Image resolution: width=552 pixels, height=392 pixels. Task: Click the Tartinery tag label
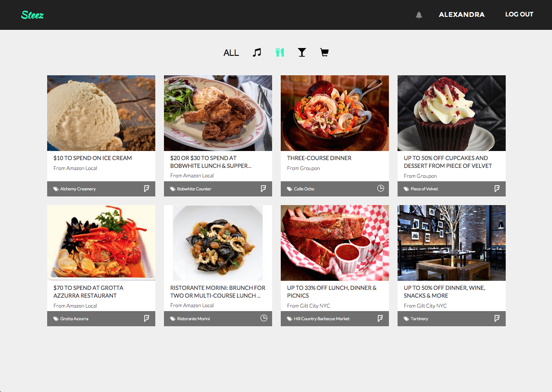(419, 319)
